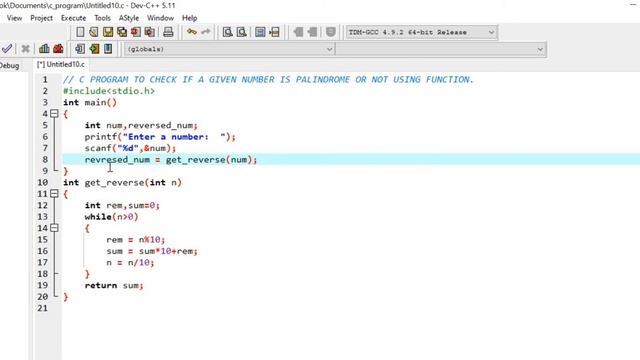Switch to the Debug side tab
The image size is (640, 360).
tap(9, 65)
